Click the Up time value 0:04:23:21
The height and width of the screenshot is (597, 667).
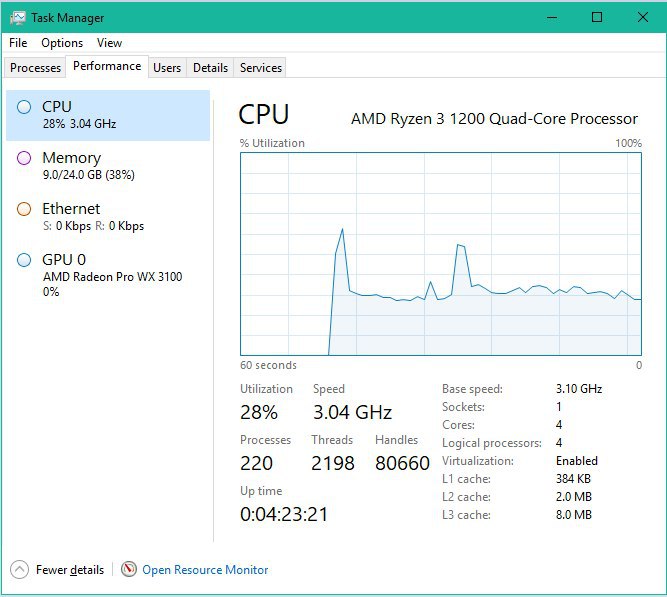(x=284, y=514)
